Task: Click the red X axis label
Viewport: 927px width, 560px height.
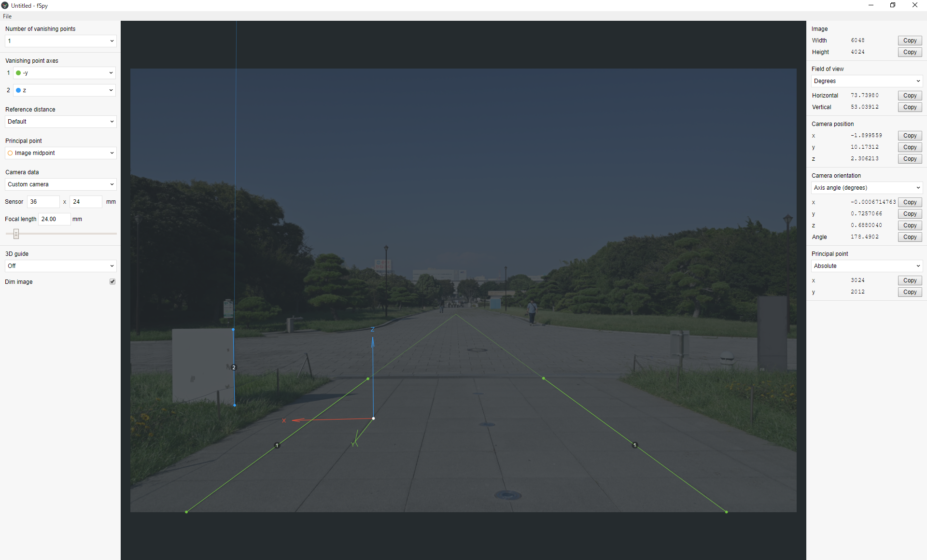Action: (x=284, y=421)
